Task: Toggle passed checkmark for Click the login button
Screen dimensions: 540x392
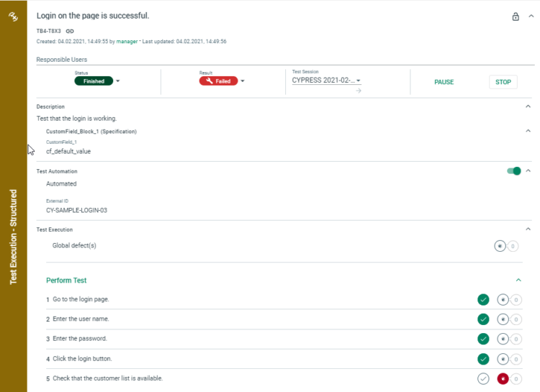Action: pos(483,359)
